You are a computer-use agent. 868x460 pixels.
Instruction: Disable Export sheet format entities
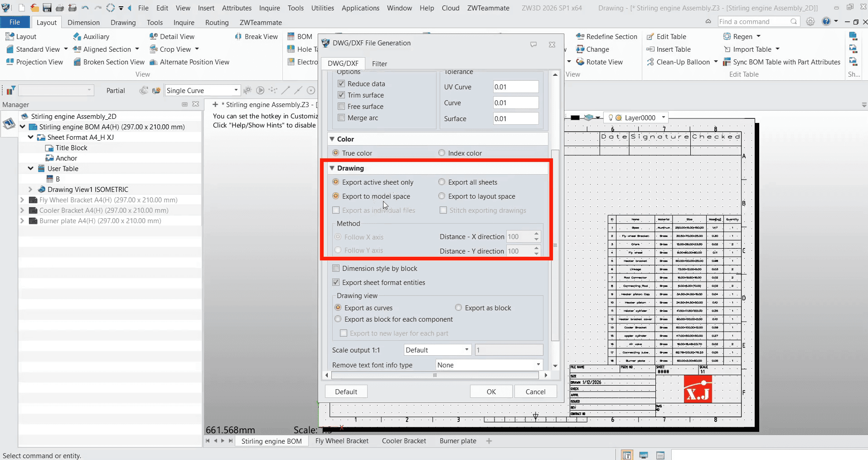[335, 282]
